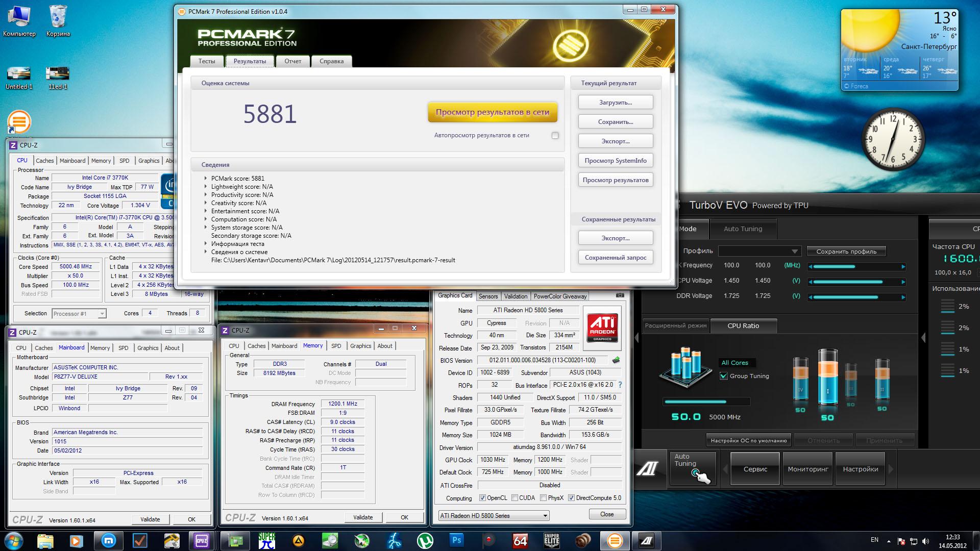
Task: Click Validate in CPU-Z Memory window
Action: click(363, 517)
